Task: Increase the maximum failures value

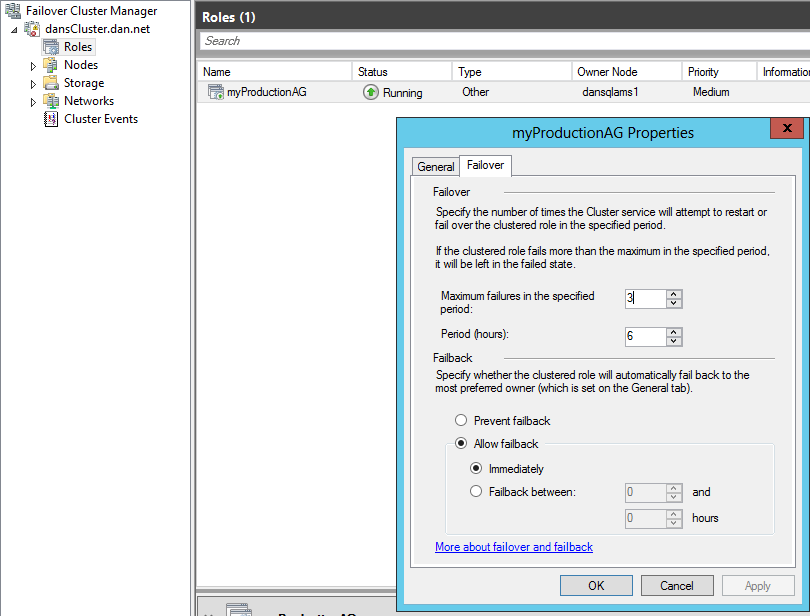Action: pos(674,294)
